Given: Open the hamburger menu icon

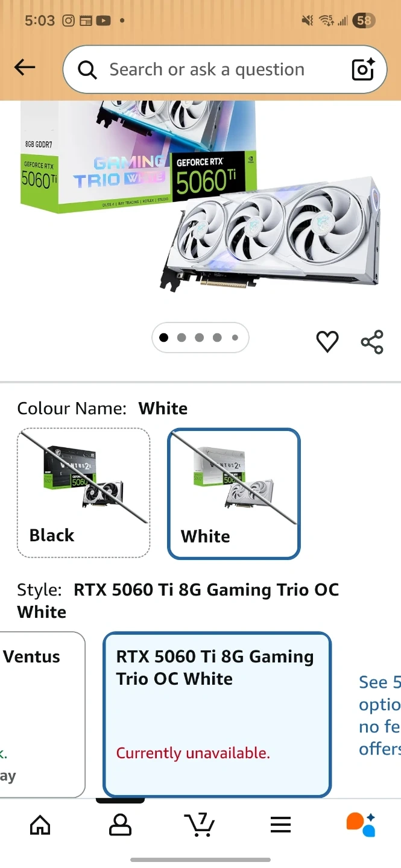Looking at the screenshot, I should [280, 825].
